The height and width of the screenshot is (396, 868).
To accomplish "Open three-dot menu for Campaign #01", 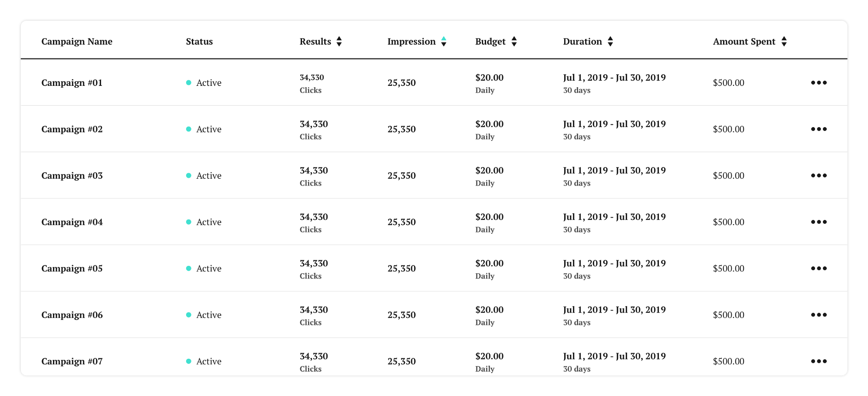I will pyautogui.click(x=819, y=82).
